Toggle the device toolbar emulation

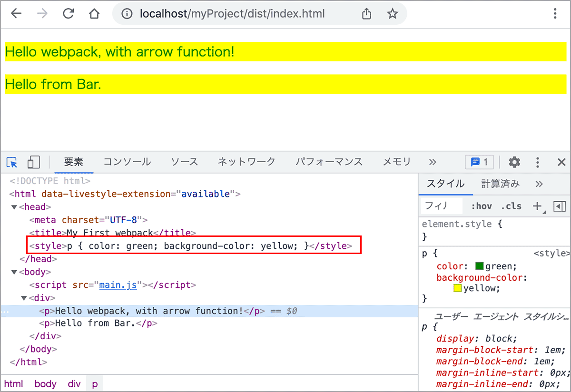pos(33,162)
